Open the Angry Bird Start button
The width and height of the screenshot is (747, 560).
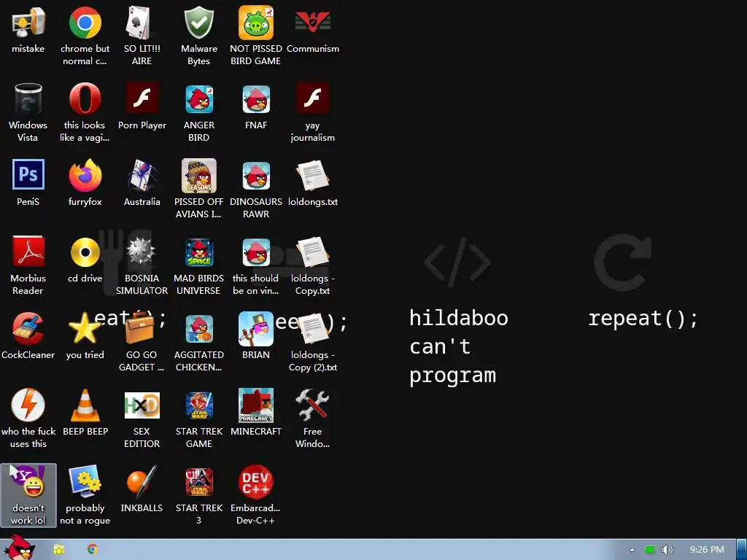pyautogui.click(x=20, y=548)
